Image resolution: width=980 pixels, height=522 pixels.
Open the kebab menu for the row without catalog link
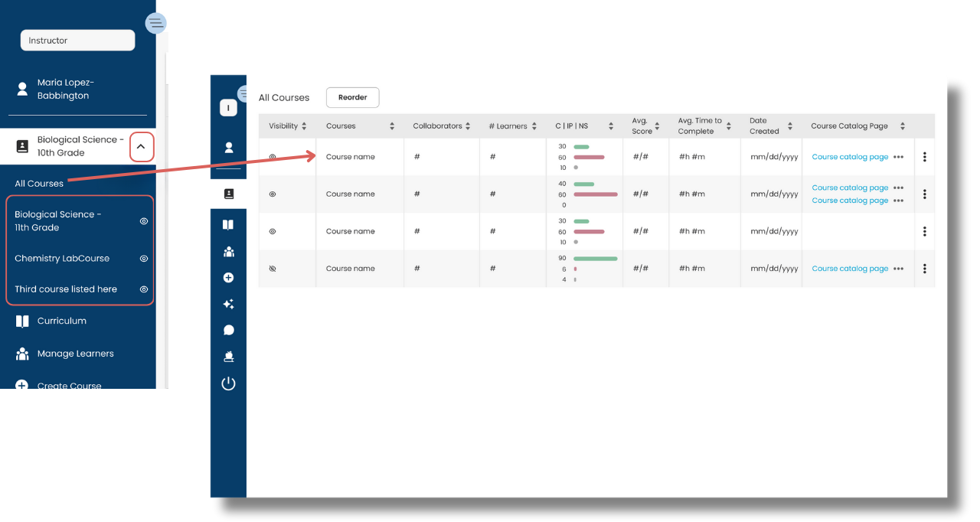pyautogui.click(x=925, y=231)
